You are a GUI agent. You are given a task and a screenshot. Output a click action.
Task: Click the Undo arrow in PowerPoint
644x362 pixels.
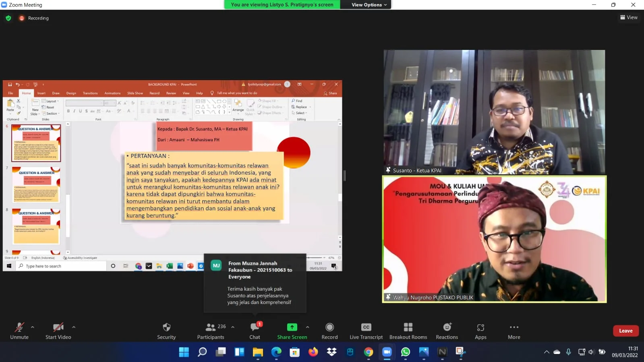[17, 85]
